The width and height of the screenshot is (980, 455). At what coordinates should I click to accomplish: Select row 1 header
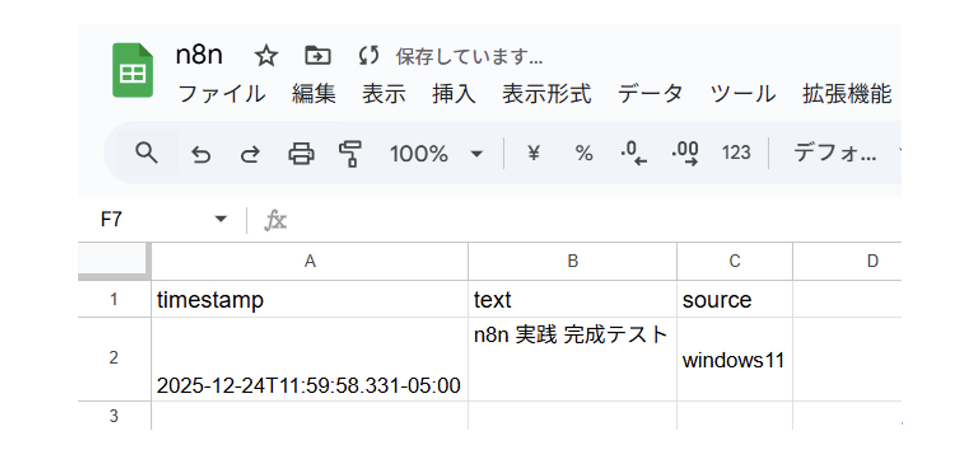(114, 299)
